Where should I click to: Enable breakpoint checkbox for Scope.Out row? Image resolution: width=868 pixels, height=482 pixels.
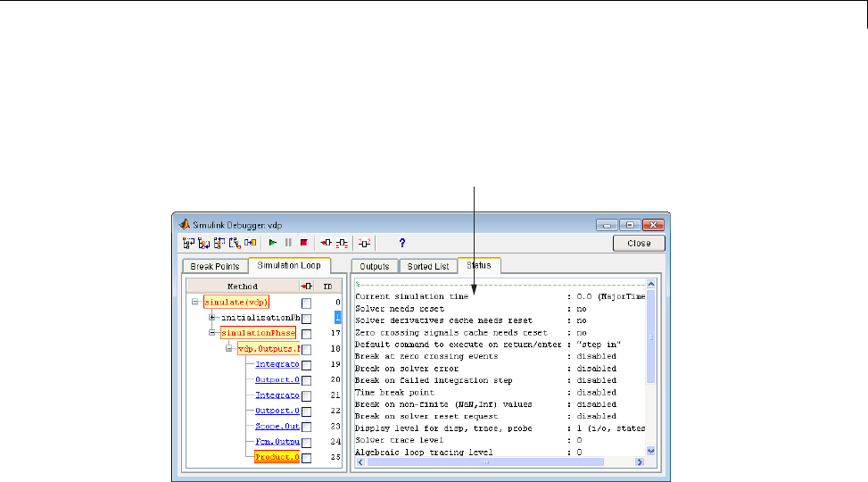[x=306, y=428]
